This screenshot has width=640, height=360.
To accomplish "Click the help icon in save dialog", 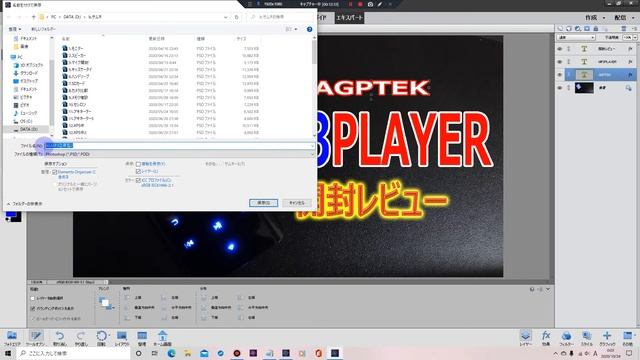I will point(309,29).
